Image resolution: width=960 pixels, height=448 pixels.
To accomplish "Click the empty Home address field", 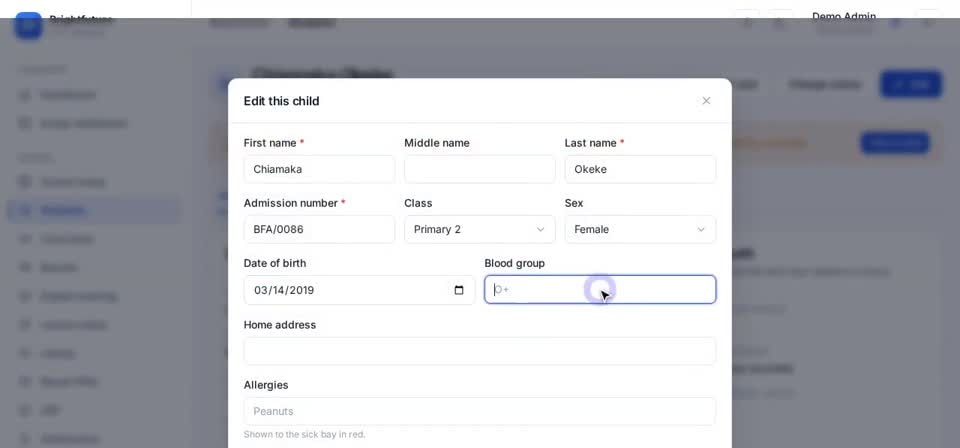I will pos(479,351).
